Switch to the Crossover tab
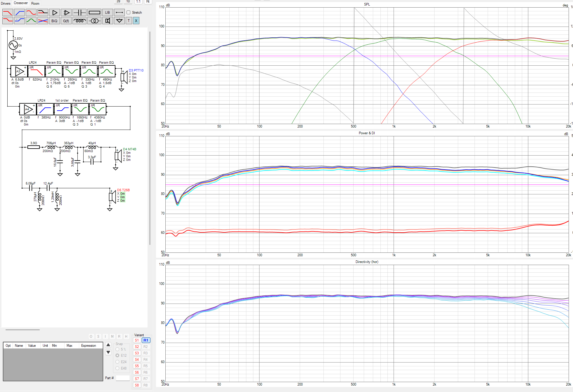Viewport: 573px width, 392px height. [21, 3]
